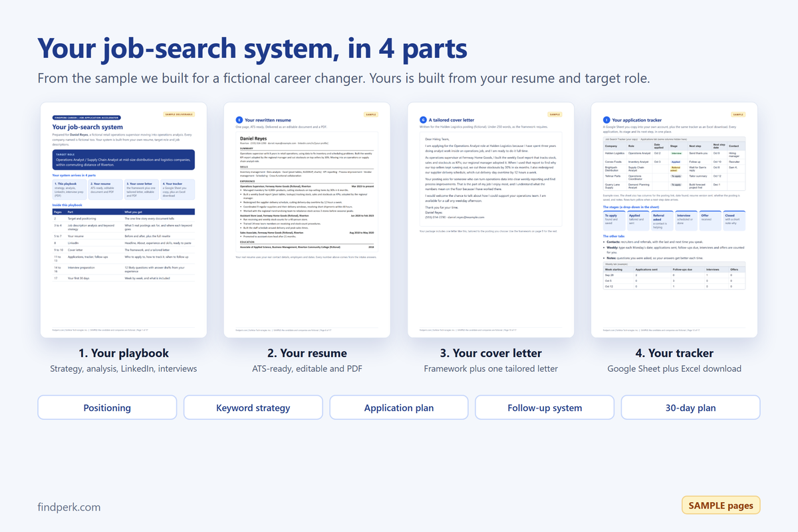798x532 pixels.
Task: Click the 'Daniel Reyes' name on resume page
Action: (253, 138)
